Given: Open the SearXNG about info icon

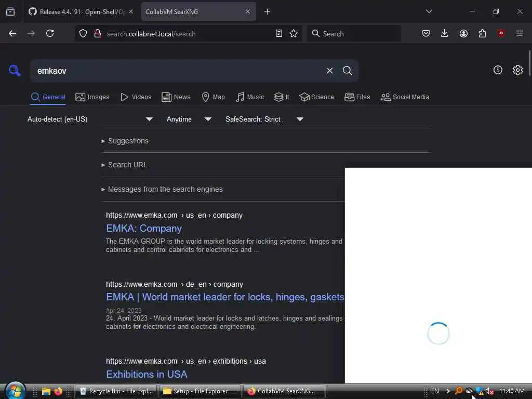Looking at the screenshot, I should tap(498, 70).
